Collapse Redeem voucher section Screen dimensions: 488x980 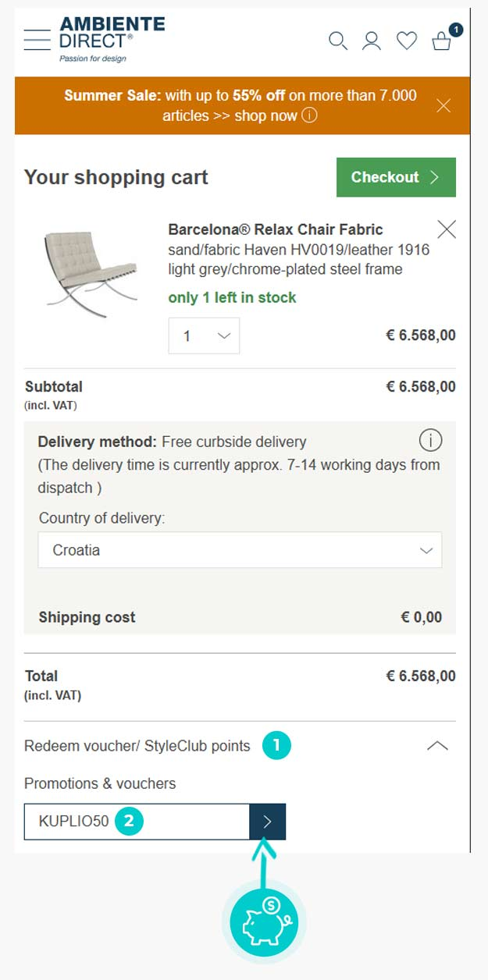pyautogui.click(x=437, y=746)
